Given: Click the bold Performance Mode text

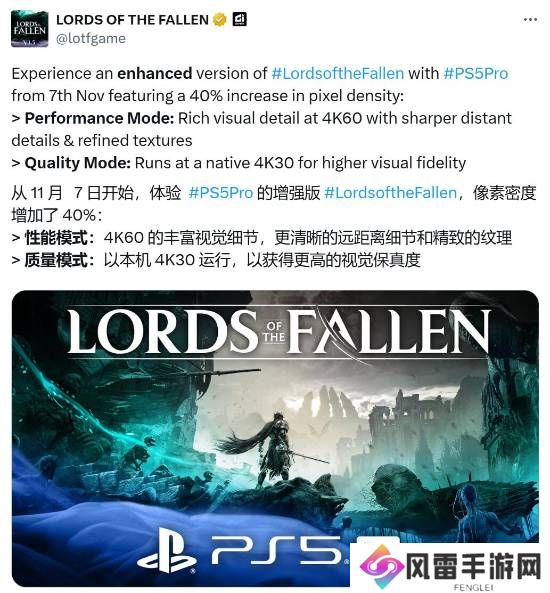Looking at the screenshot, I should pyautogui.click(x=99, y=118).
